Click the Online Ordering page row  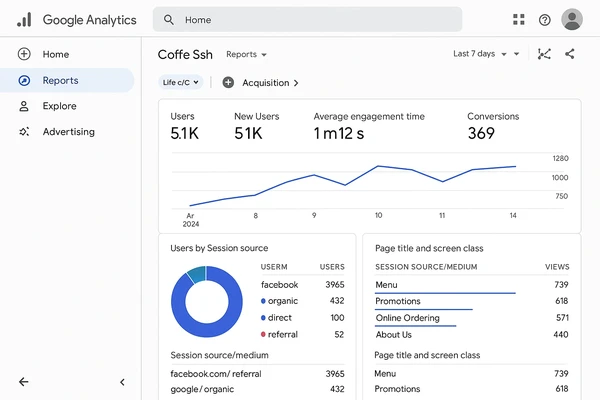point(407,318)
